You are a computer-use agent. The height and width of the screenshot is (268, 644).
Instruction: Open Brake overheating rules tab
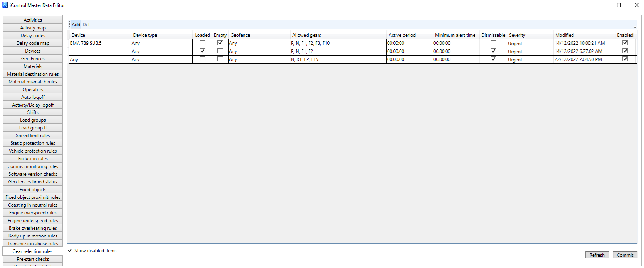pos(33,228)
